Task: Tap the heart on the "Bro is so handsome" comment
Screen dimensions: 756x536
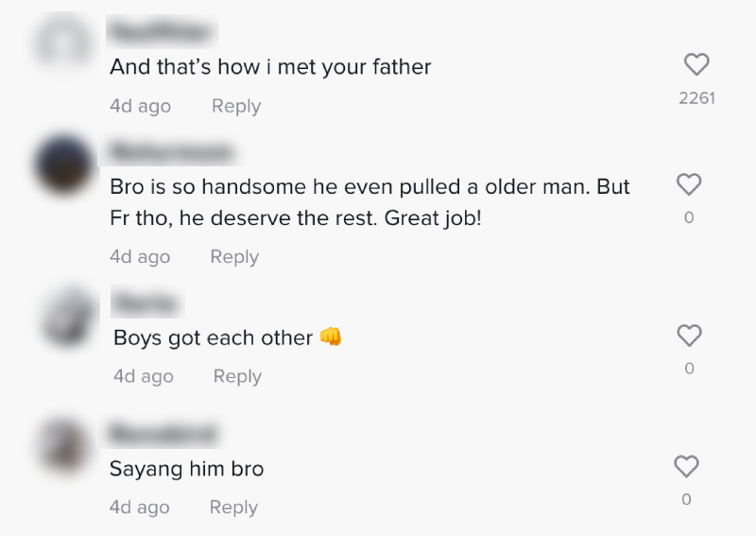Action: [689, 184]
